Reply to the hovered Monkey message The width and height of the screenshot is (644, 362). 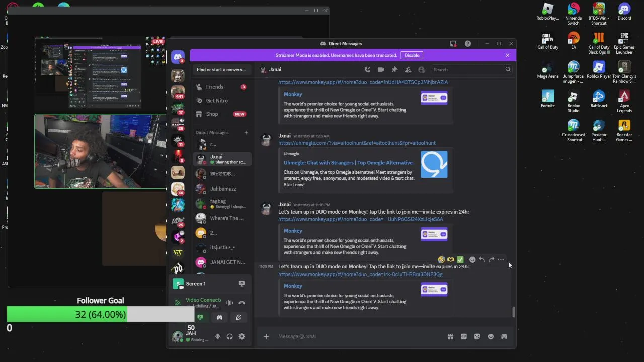click(481, 260)
